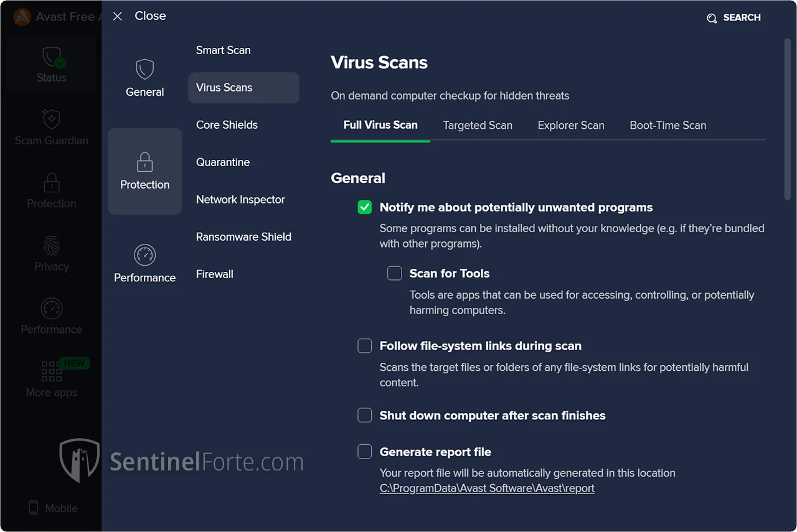
Task: Open the Avast report folder path link
Action: (487, 488)
